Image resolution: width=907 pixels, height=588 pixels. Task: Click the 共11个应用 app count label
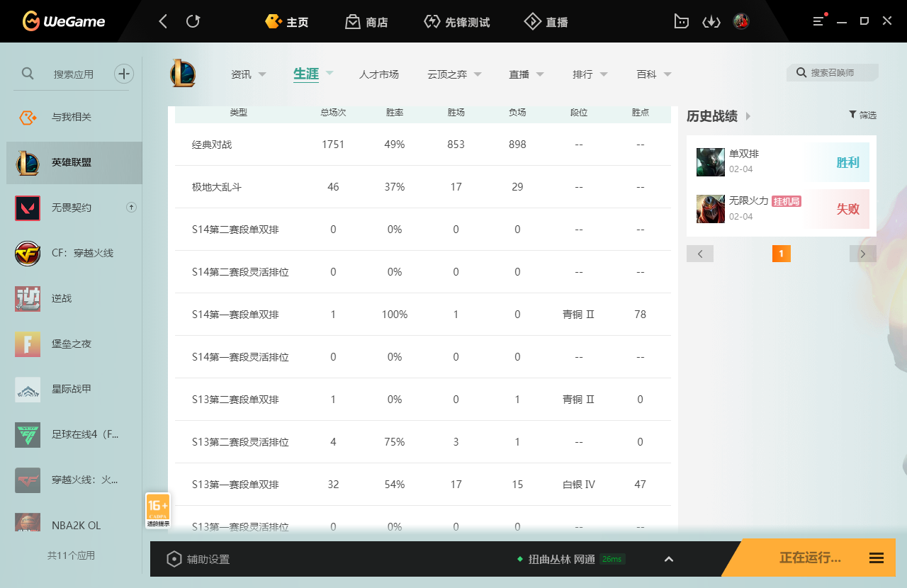(x=71, y=555)
